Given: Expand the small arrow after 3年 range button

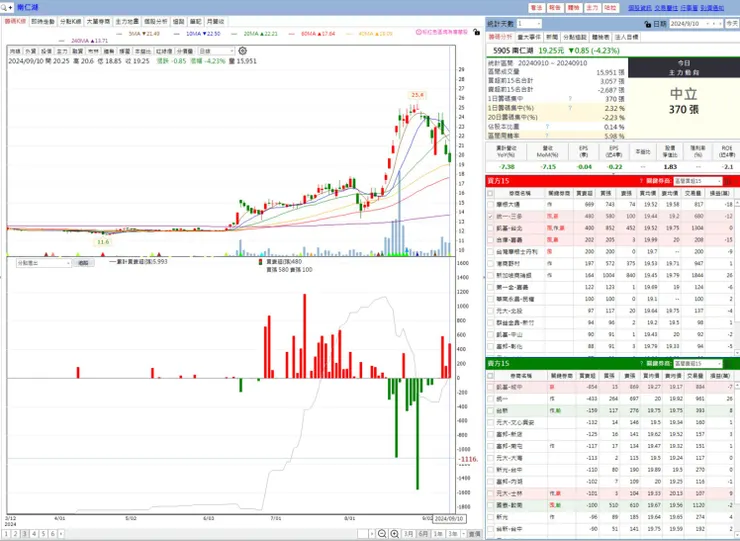Looking at the screenshot, I should coord(463,534).
